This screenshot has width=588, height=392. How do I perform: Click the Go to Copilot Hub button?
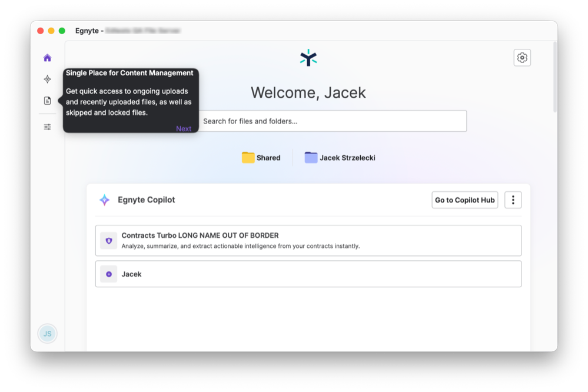coord(464,200)
